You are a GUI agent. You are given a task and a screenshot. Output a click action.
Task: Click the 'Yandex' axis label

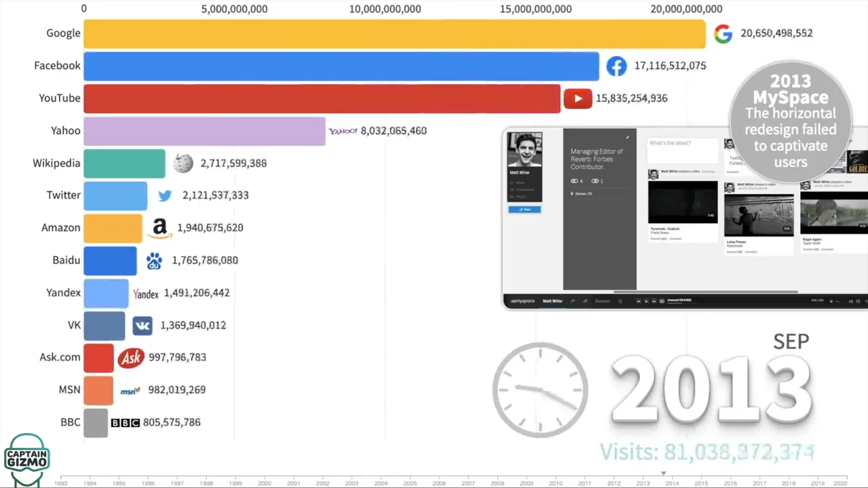(x=63, y=293)
